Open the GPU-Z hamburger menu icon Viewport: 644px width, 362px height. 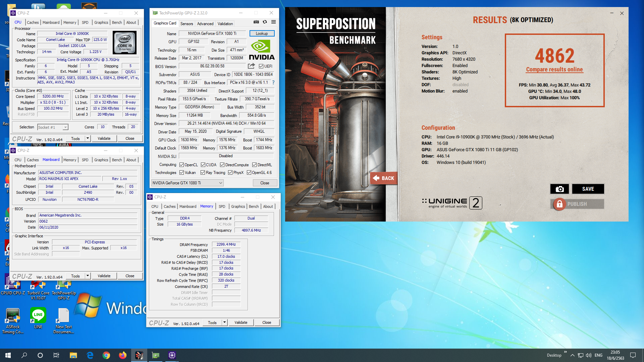coord(274,22)
